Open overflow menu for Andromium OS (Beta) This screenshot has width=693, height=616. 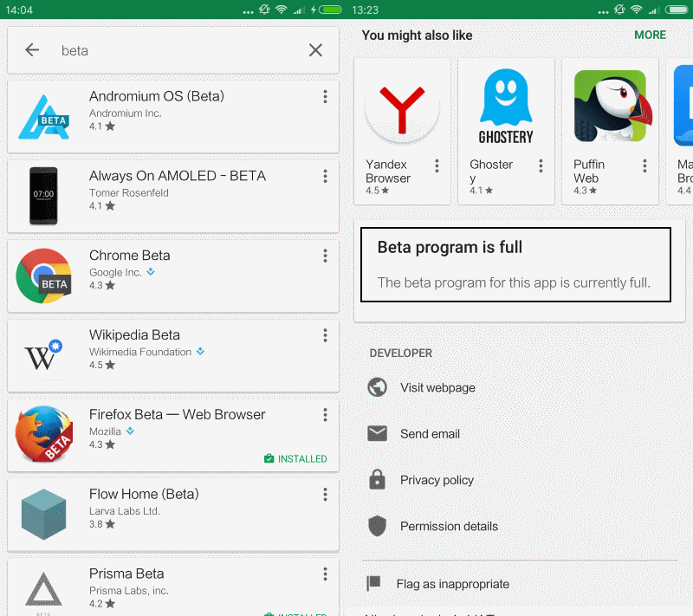click(325, 97)
